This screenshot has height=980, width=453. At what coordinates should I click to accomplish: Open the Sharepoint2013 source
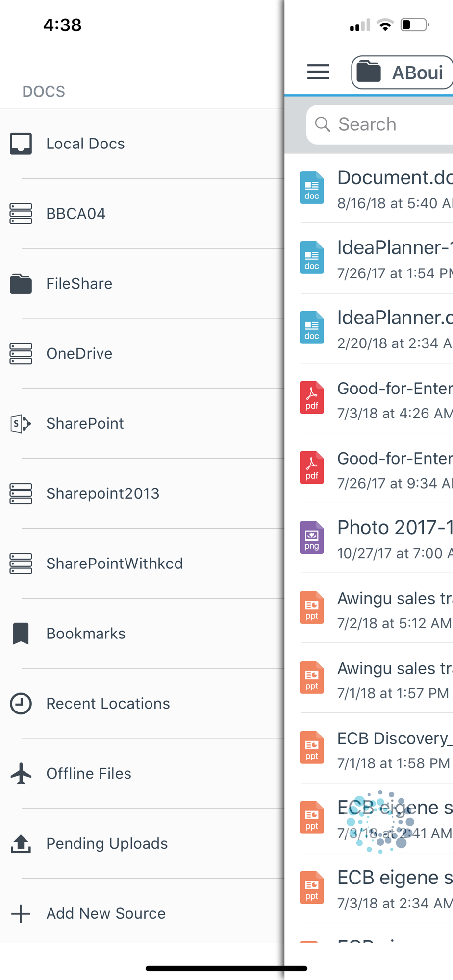(142, 493)
